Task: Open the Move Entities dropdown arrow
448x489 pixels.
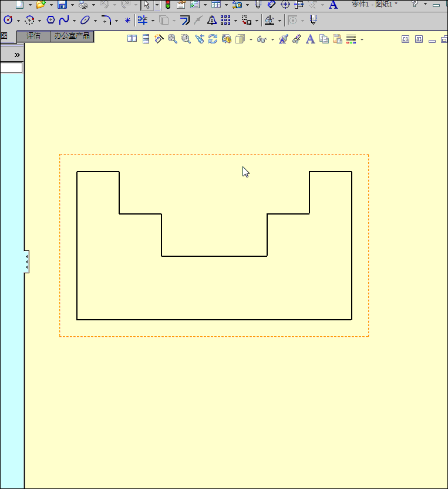Action: coord(257,21)
